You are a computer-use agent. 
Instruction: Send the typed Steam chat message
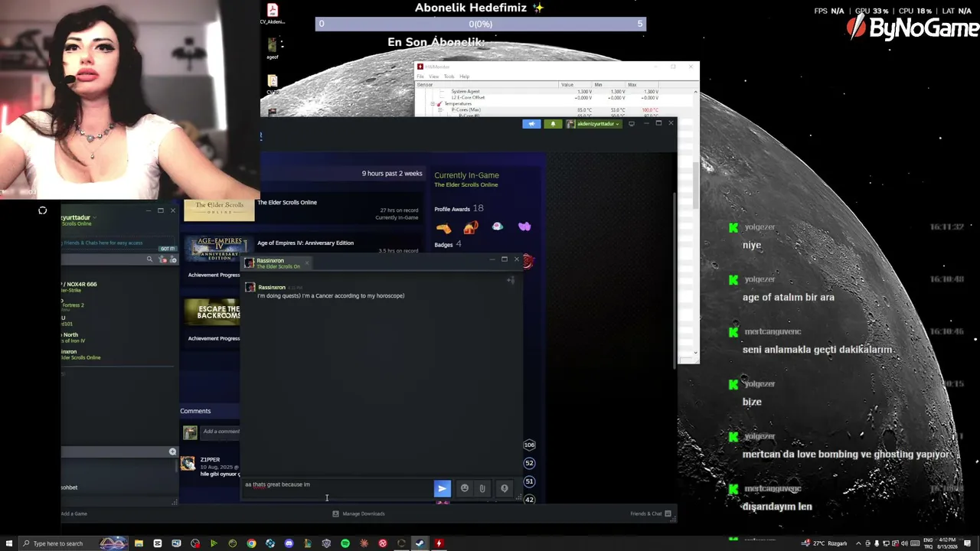(x=442, y=488)
